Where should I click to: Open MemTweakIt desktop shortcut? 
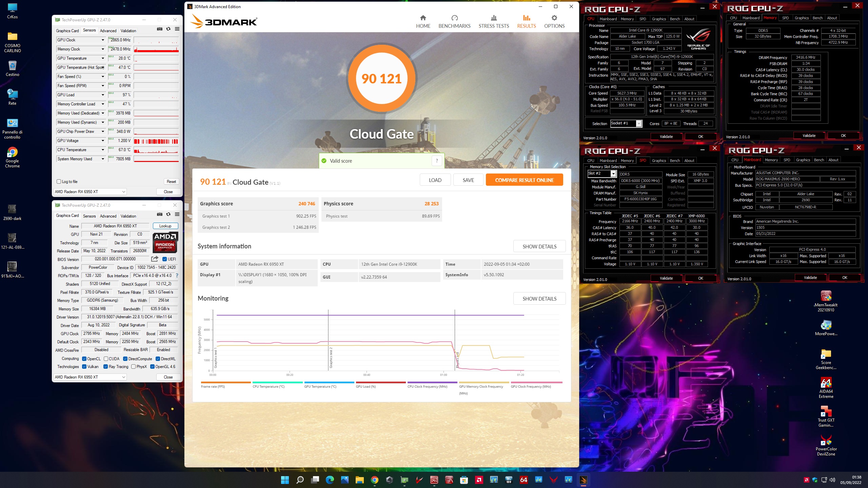826,301
